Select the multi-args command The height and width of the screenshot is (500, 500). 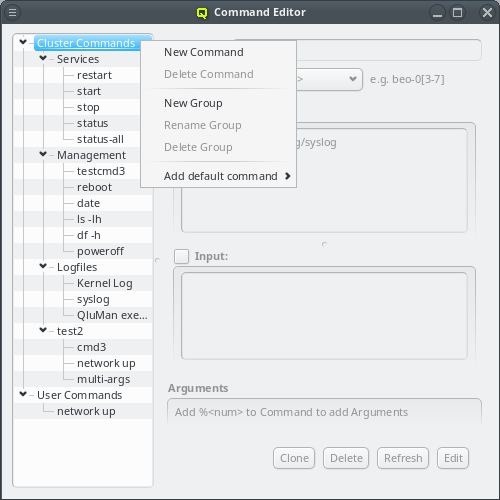coord(103,379)
